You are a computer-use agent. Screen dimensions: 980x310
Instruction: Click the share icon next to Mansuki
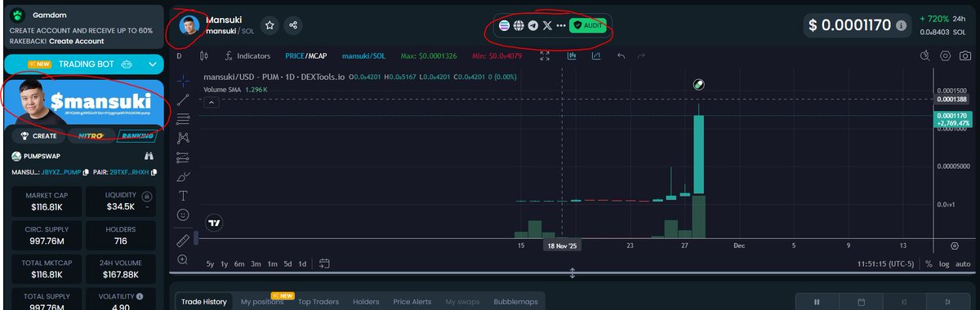[x=293, y=25]
